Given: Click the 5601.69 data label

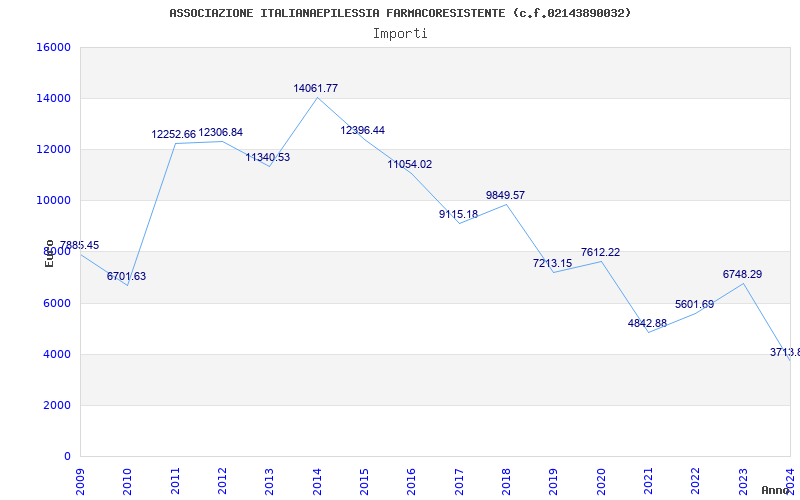Looking at the screenshot, I should click(694, 305).
